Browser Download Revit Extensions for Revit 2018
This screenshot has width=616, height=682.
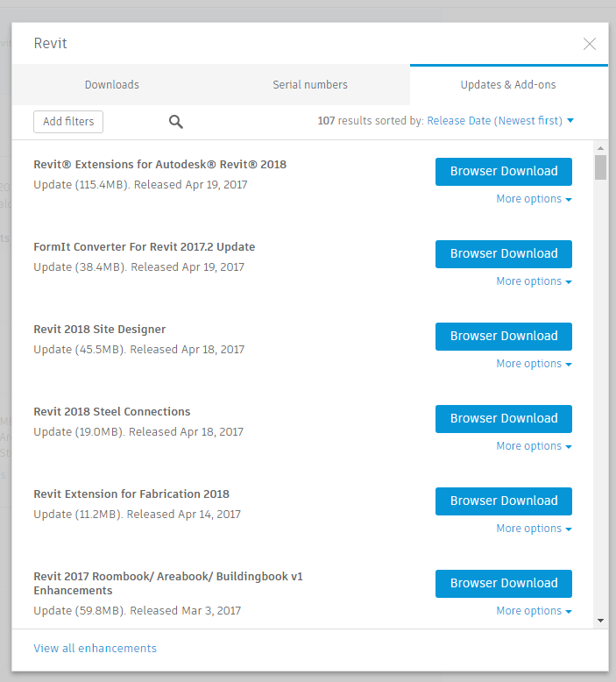pyautogui.click(x=504, y=171)
